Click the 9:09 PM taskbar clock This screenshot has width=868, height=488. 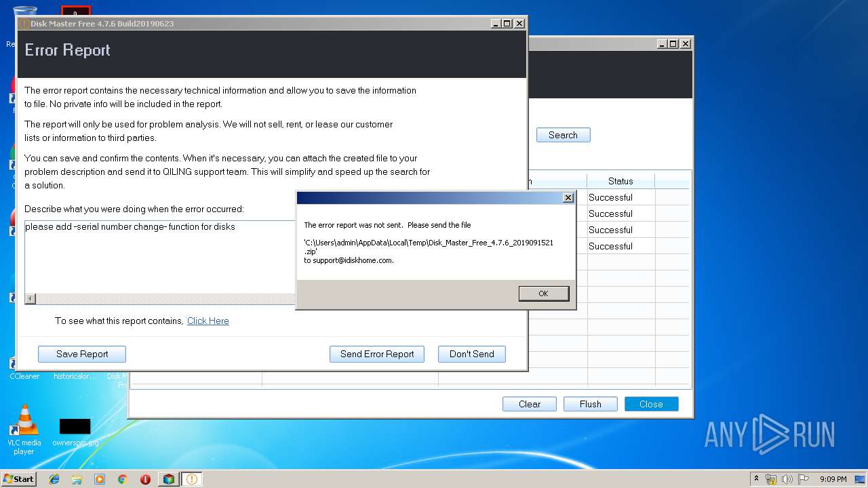pos(833,479)
